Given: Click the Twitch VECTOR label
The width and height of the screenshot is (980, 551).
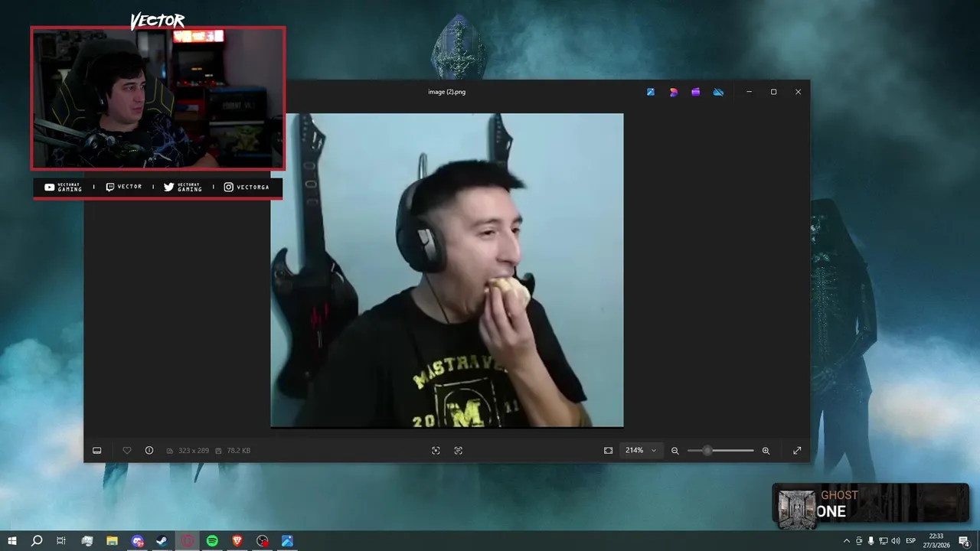Looking at the screenshot, I should pyautogui.click(x=123, y=187).
